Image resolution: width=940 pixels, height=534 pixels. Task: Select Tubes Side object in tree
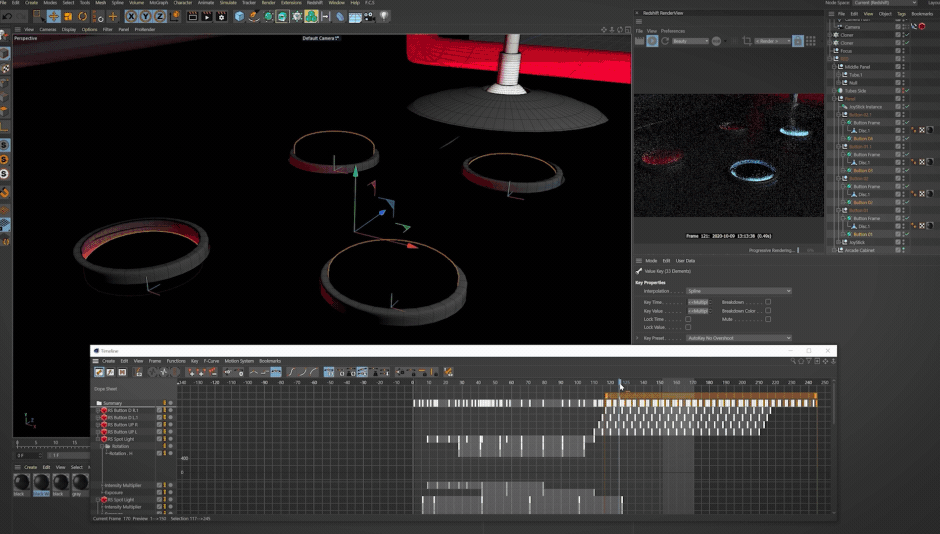(x=855, y=91)
